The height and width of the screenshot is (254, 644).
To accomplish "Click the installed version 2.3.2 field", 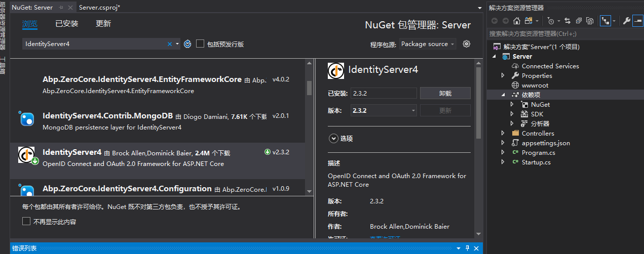I will (x=384, y=93).
